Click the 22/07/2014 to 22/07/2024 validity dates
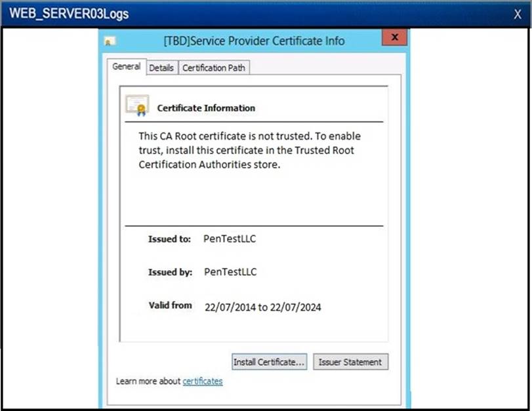 click(x=263, y=307)
